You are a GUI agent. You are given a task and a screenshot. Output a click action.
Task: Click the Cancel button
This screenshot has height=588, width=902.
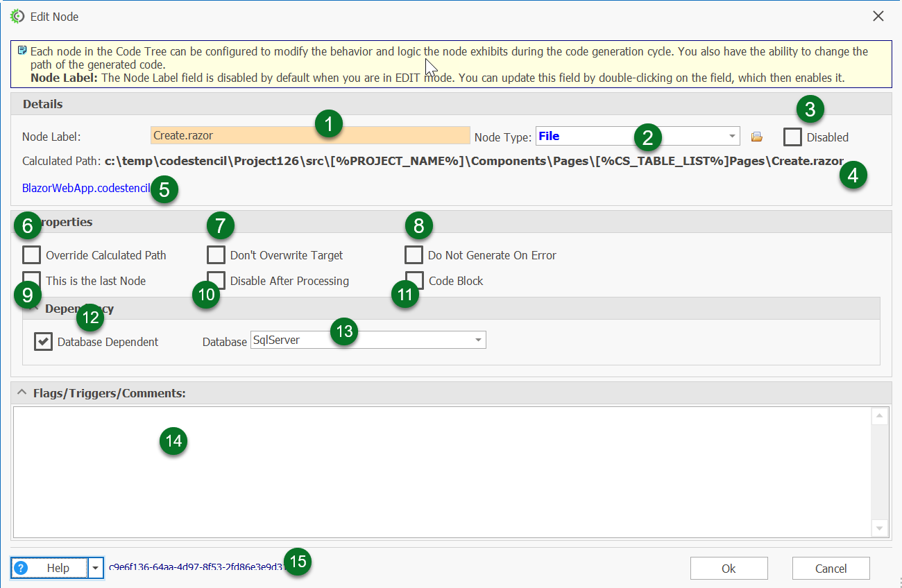pos(831,568)
